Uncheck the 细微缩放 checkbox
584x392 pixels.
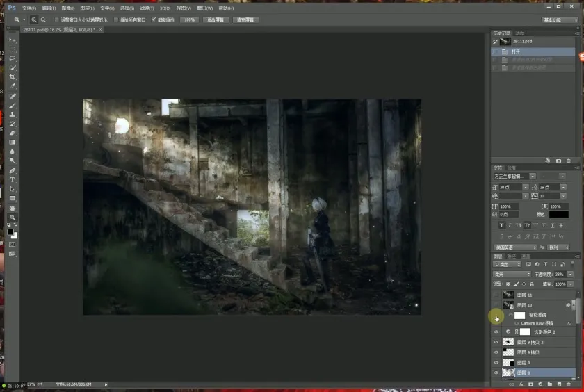(154, 20)
